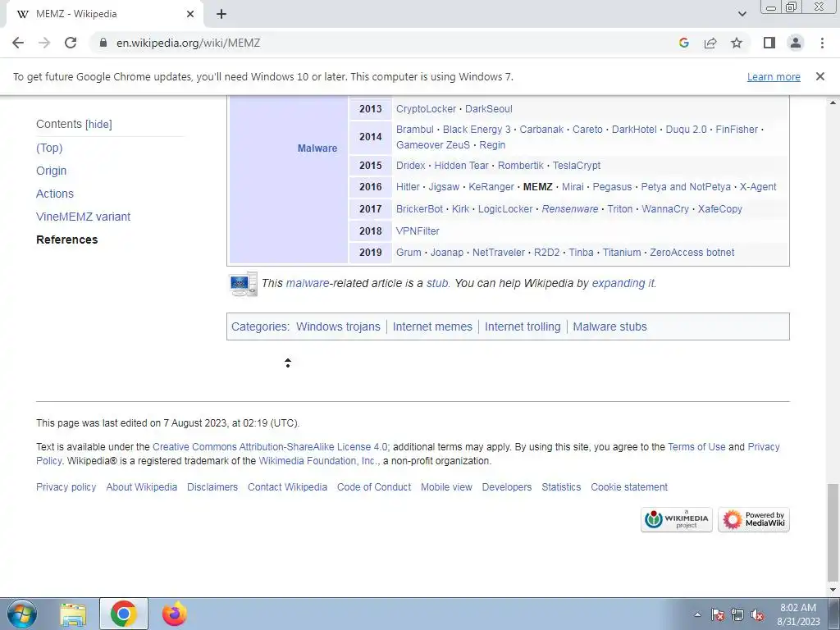840x630 pixels.
Task: Open Malware stubs category
Action: tap(609, 326)
